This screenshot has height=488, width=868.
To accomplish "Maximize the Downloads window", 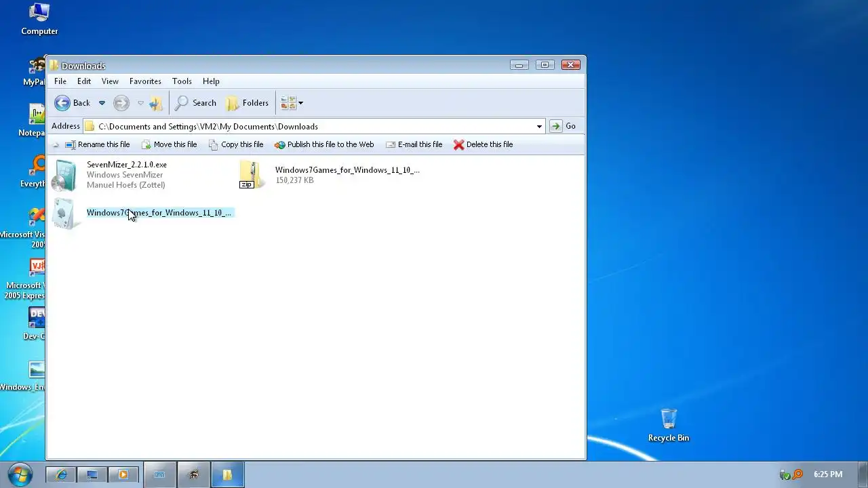I will pos(545,65).
